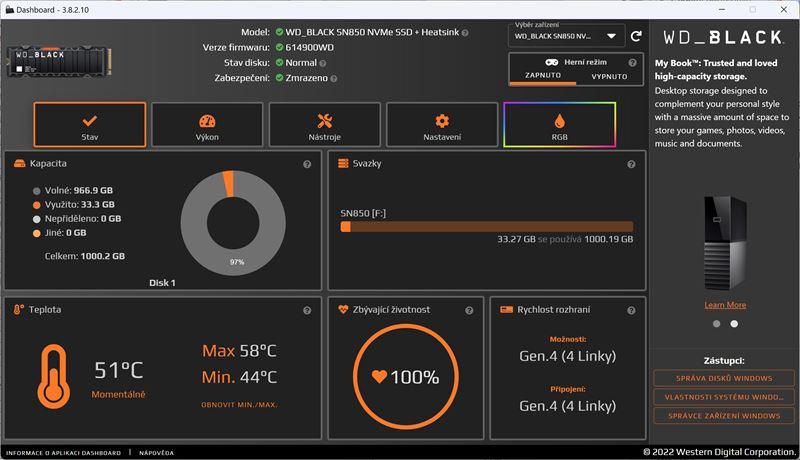Open the Nastavení settings tab
This screenshot has width=800, height=460.
[x=442, y=125]
